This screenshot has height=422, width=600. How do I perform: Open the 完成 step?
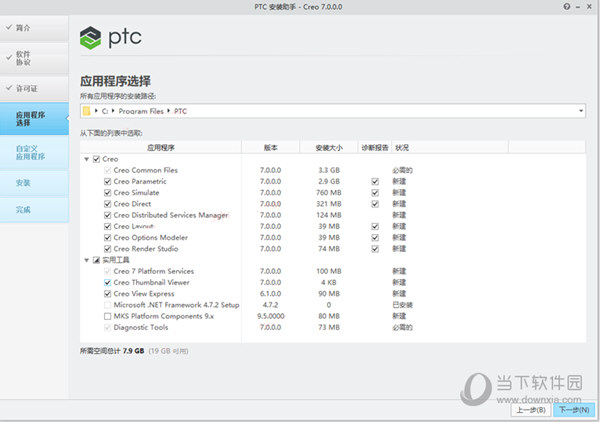point(34,210)
